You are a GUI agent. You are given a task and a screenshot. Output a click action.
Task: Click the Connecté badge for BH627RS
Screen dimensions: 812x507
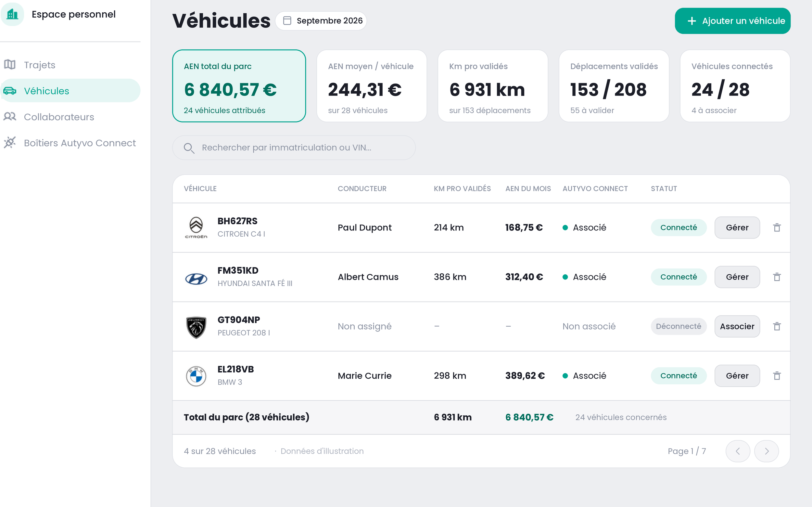[x=678, y=227]
